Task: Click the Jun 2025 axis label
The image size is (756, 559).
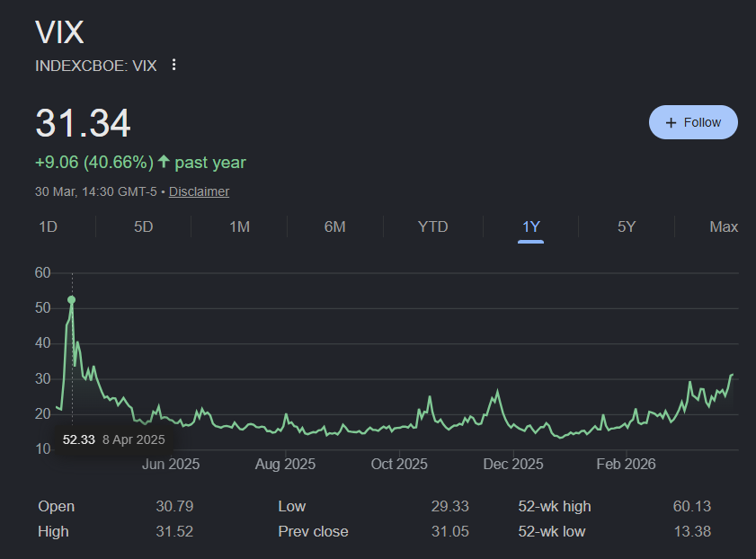Action: tap(171, 464)
